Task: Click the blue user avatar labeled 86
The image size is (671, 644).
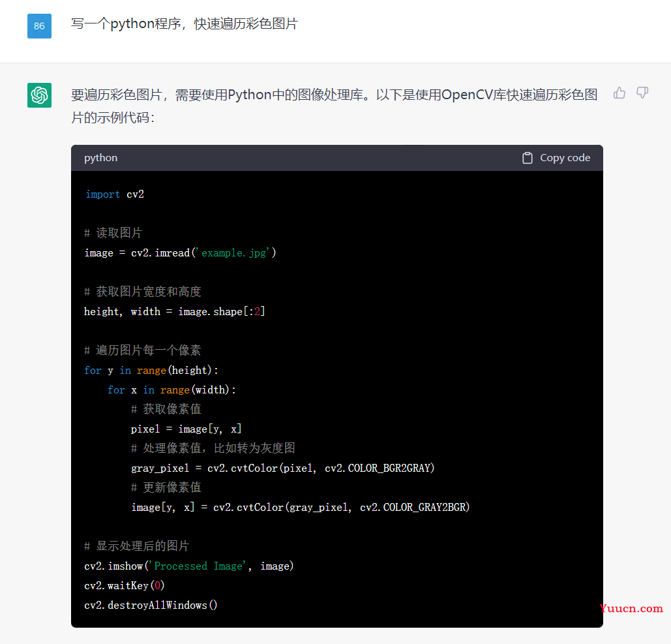Action: coord(39,26)
